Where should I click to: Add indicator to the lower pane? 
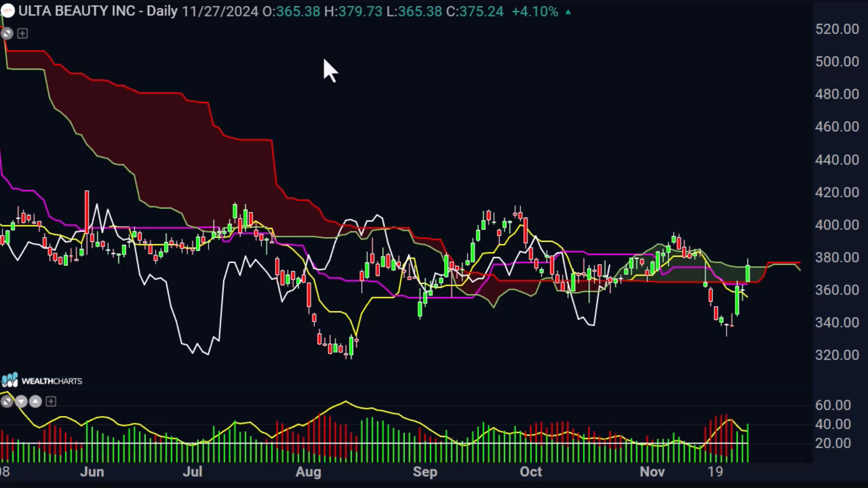51,401
